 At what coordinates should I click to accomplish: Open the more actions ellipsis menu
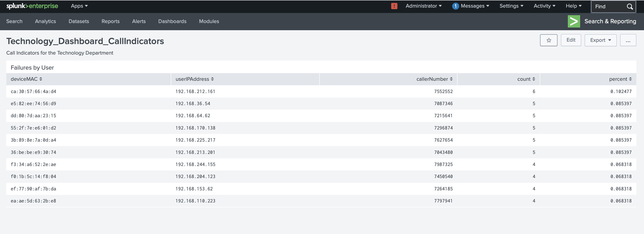[x=628, y=40]
